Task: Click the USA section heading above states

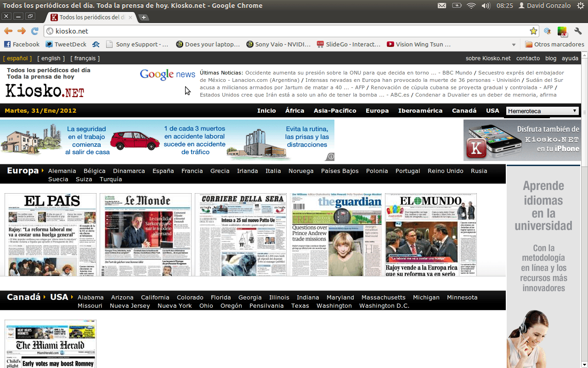Action: click(x=59, y=297)
